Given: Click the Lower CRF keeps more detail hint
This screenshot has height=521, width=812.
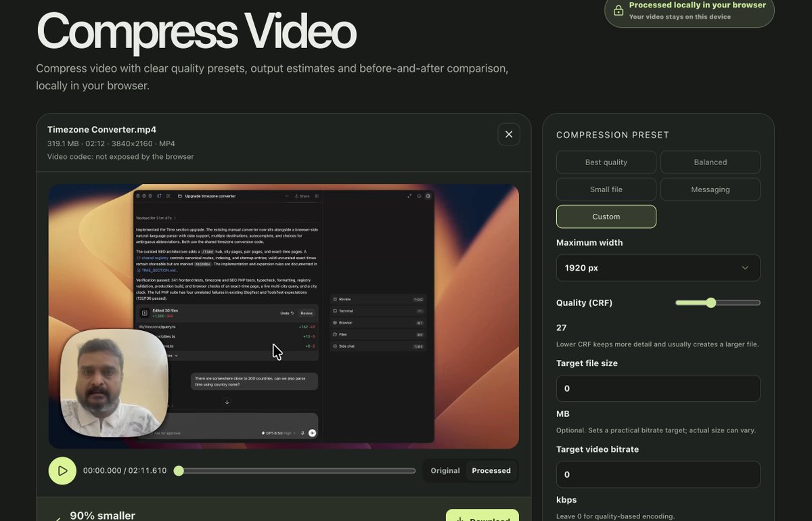Looking at the screenshot, I should 658,344.
